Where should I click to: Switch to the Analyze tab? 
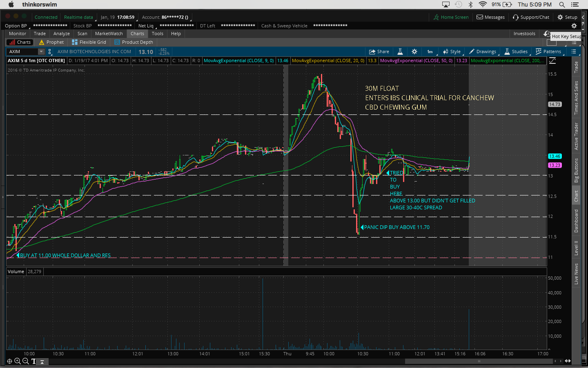[62, 34]
